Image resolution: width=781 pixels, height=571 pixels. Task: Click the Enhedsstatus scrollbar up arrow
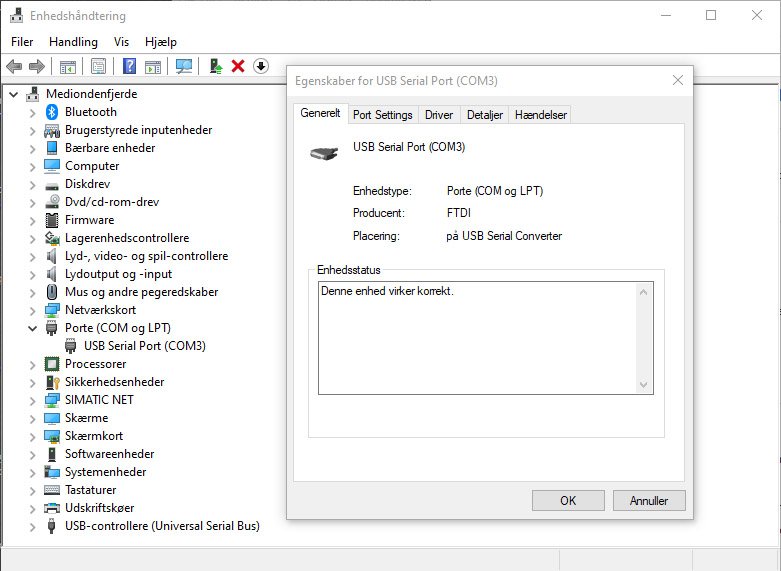click(x=643, y=292)
